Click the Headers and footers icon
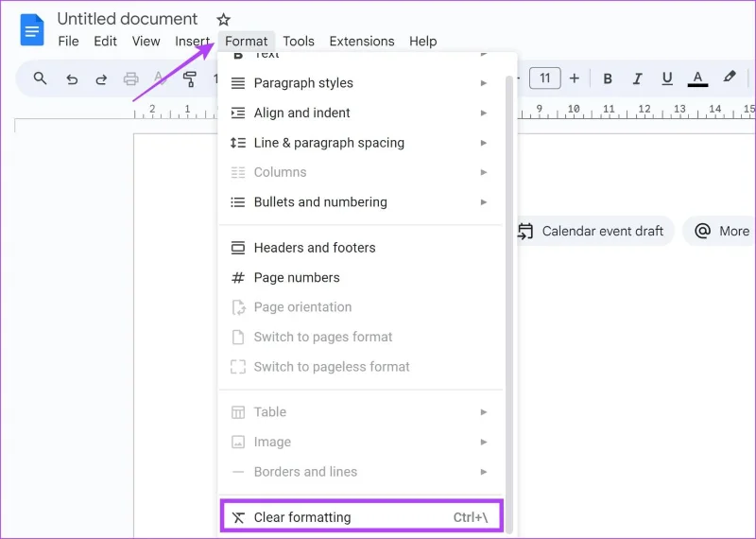756x539 pixels. (x=238, y=248)
